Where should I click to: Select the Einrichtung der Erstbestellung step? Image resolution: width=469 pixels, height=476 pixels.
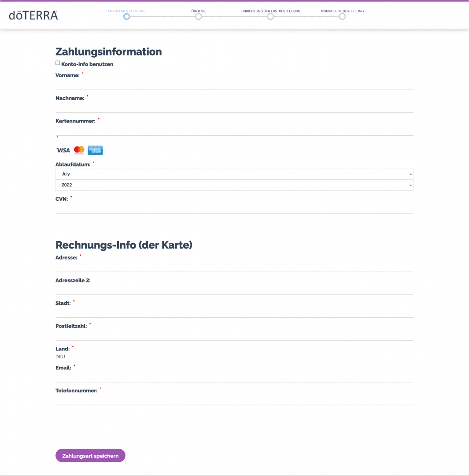pos(270,17)
